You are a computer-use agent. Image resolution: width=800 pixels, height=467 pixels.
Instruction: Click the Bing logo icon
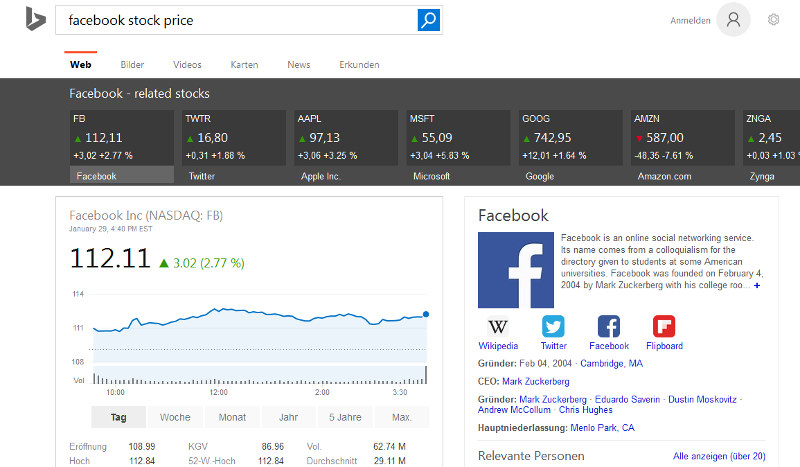[36, 19]
